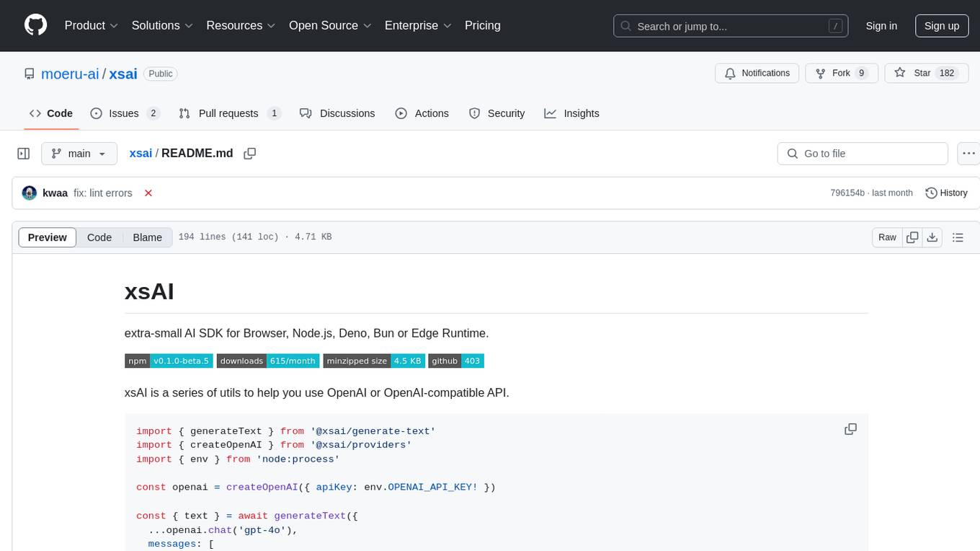Open the Discussions tab

337,113
